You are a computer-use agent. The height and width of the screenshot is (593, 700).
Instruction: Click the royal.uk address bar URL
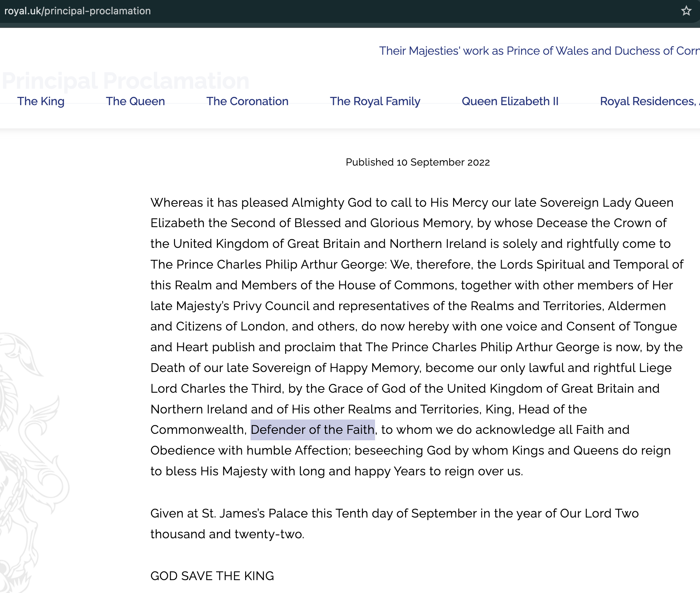77,11
